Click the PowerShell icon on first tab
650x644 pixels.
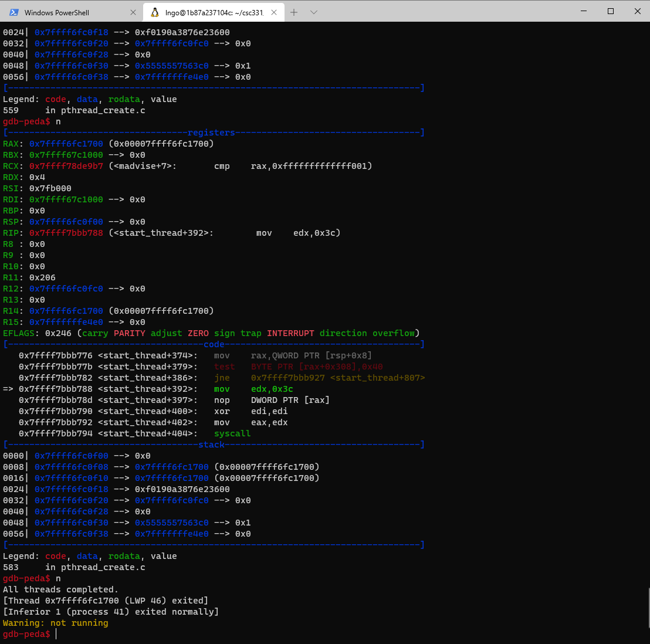pos(13,12)
